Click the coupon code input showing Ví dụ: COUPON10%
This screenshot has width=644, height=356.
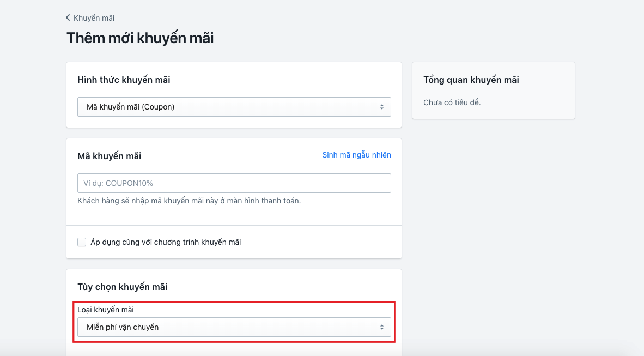point(234,183)
